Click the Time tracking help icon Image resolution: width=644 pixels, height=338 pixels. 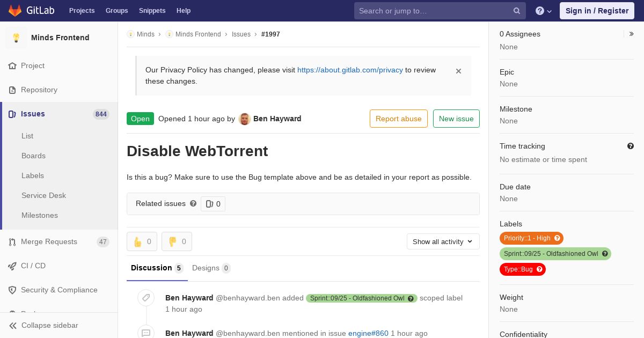pos(631,146)
